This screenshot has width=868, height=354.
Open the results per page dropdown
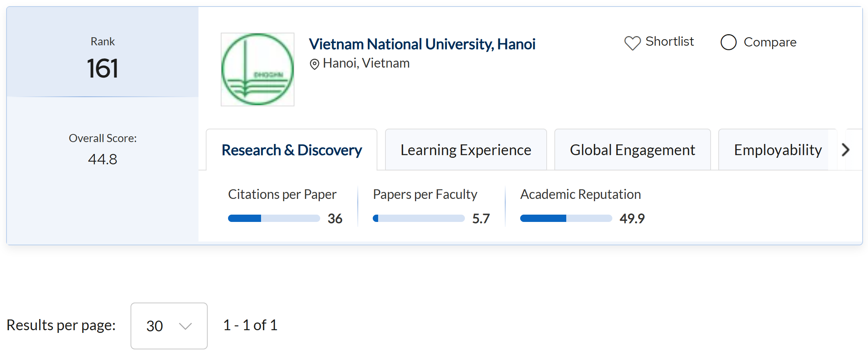[x=169, y=326]
